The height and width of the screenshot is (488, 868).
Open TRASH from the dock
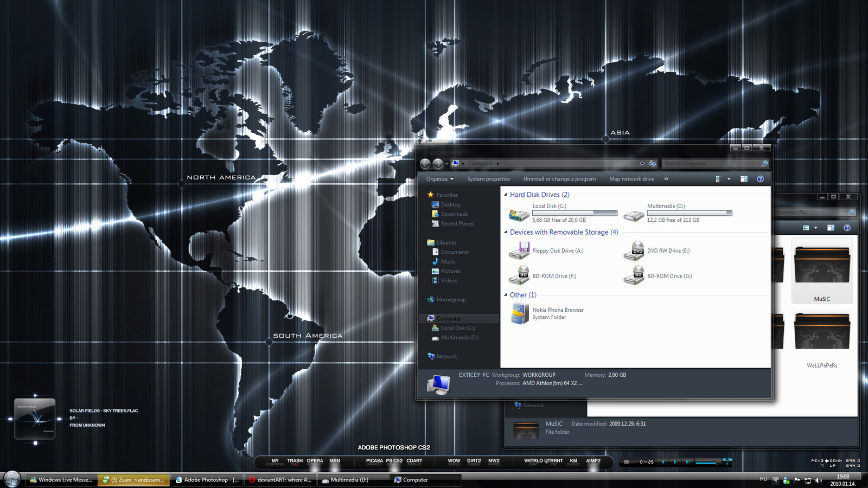295,462
